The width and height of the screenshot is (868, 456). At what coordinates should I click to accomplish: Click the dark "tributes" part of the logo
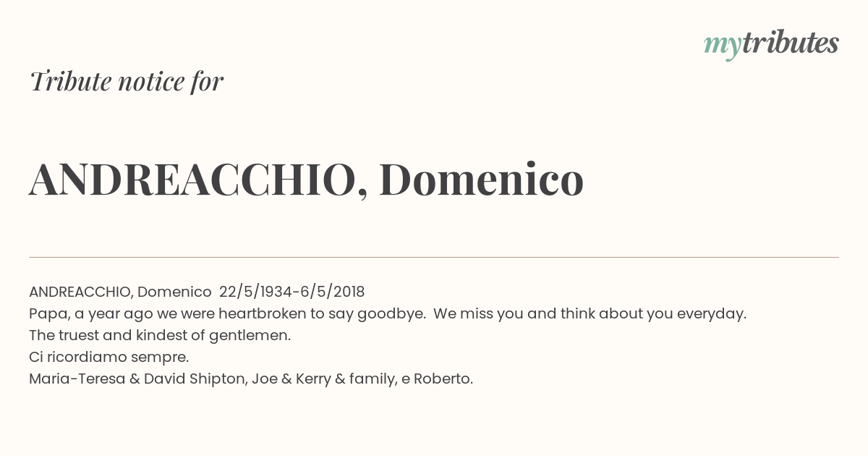[790, 43]
